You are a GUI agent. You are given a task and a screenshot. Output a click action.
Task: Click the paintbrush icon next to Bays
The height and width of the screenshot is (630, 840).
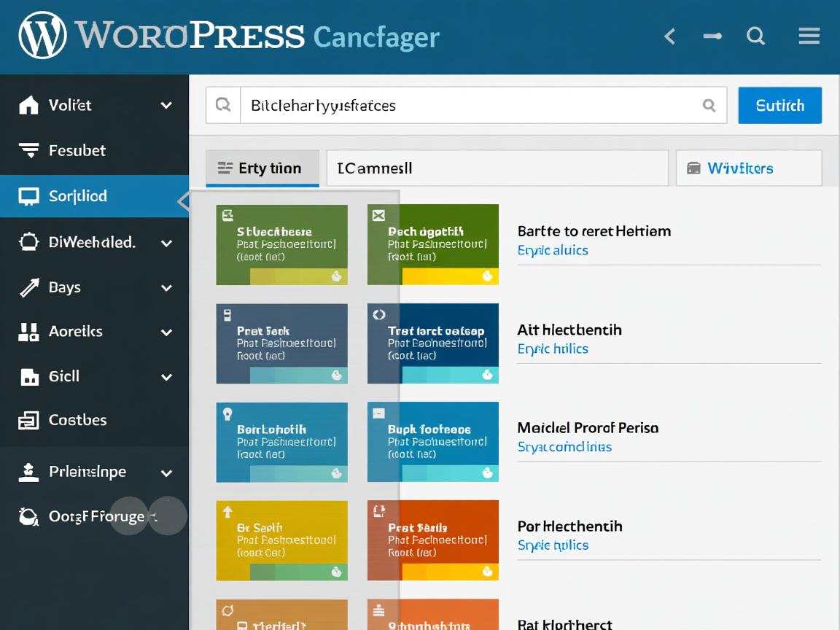(x=29, y=287)
